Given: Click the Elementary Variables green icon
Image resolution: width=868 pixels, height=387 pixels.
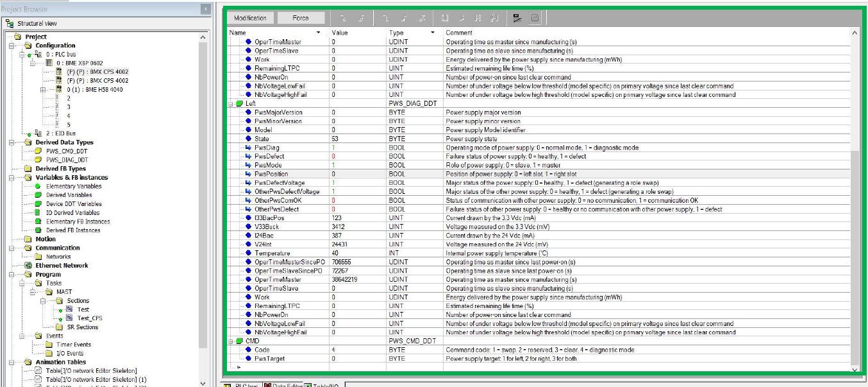Looking at the screenshot, I should [38, 186].
